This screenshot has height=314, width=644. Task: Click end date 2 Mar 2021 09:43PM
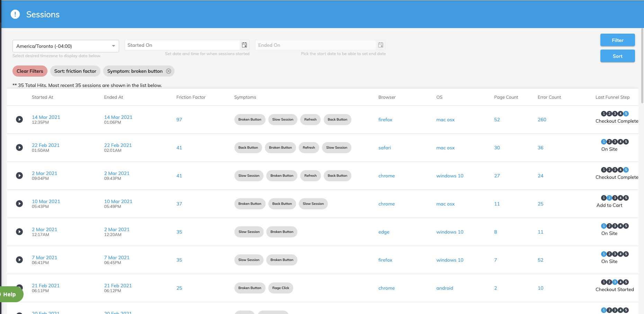[x=117, y=176]
